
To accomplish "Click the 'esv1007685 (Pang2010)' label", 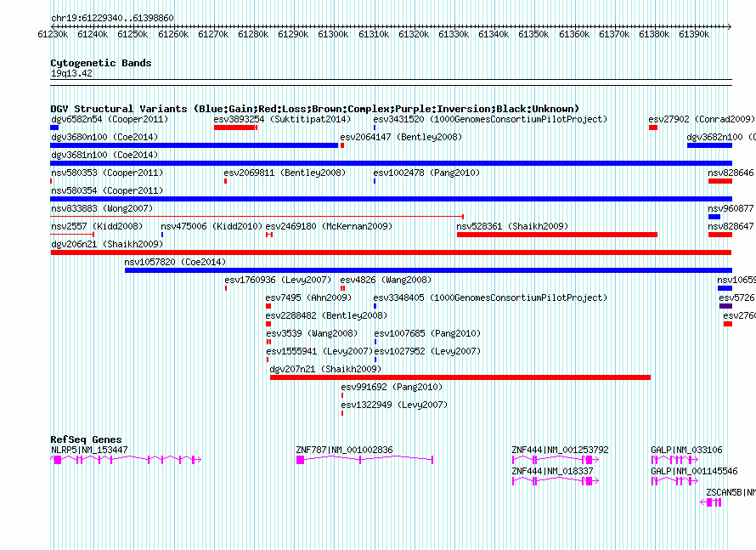I will pos(427,333).
